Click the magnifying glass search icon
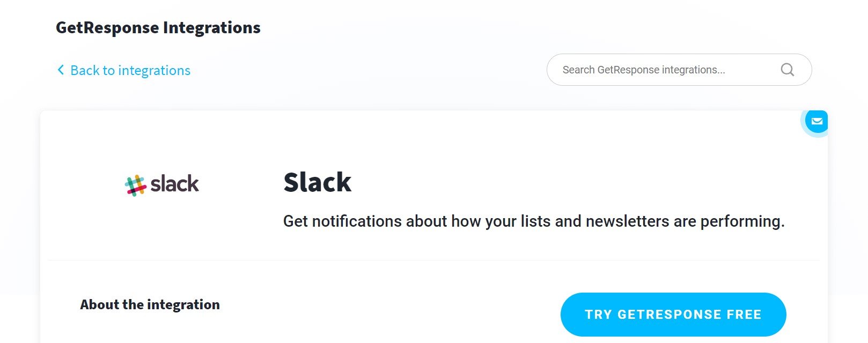 tap(788, 70)
